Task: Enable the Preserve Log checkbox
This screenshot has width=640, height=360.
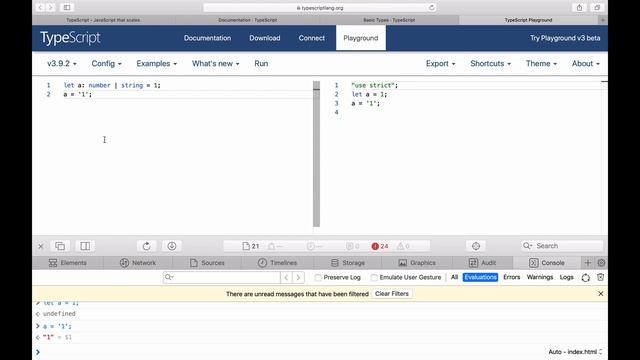Action: (x=318, y=278)
